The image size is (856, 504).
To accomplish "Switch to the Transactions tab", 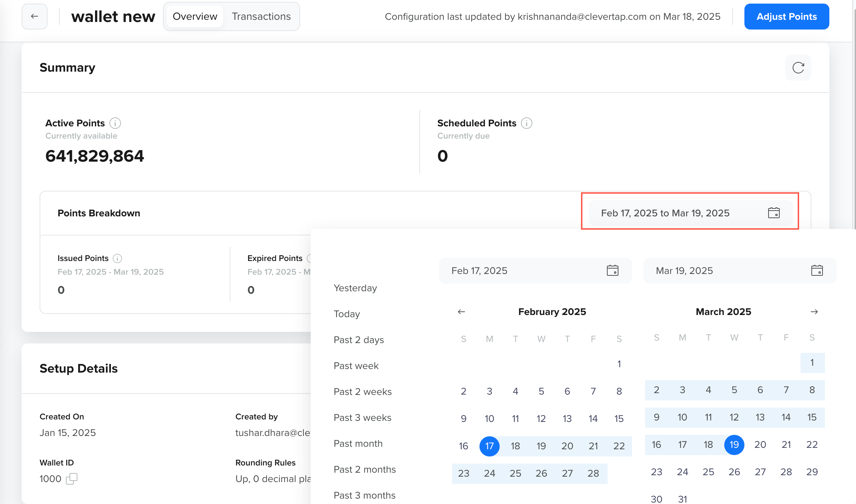I will [261, 17].
